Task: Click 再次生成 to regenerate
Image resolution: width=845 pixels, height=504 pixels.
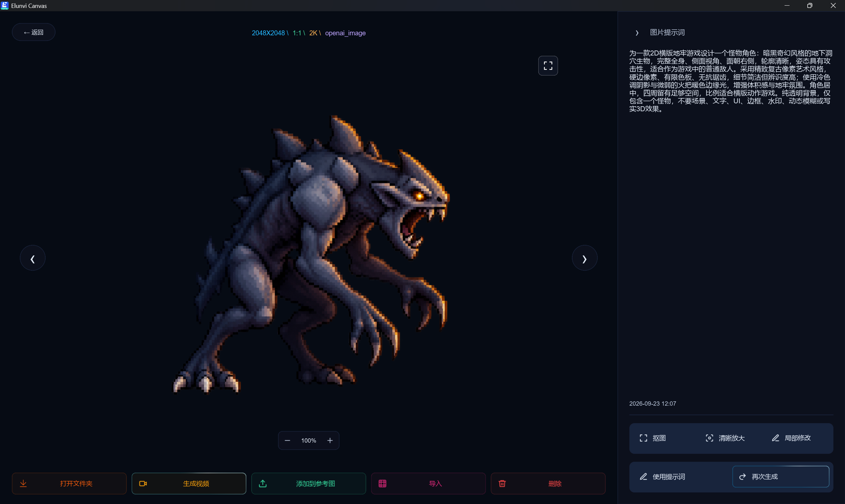Action: [x=781, y=477]
